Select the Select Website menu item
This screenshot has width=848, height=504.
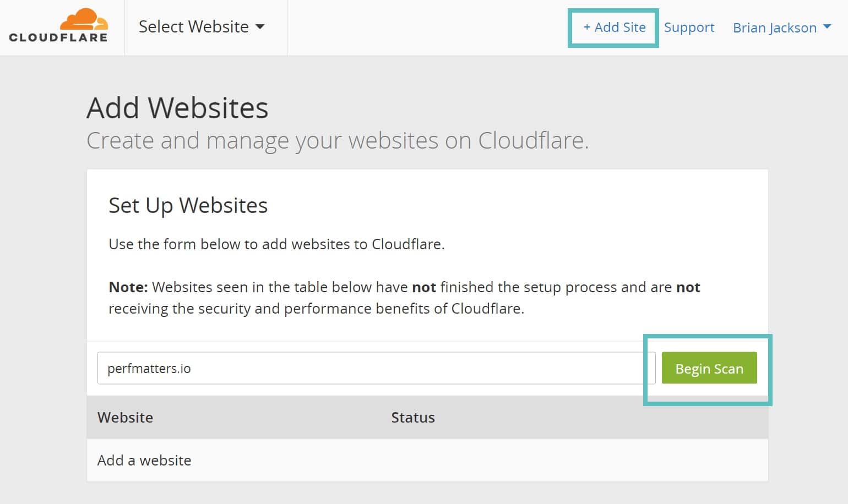(x=193, y=26)
